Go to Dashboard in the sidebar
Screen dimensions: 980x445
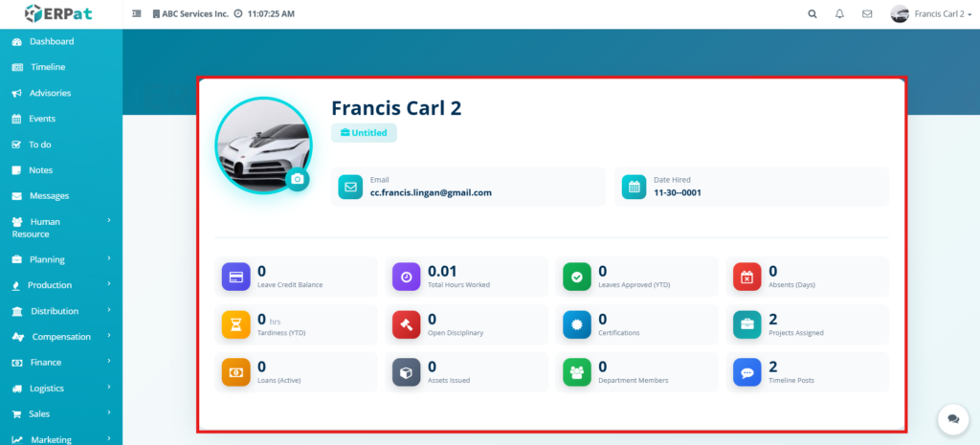click(51, 42)
